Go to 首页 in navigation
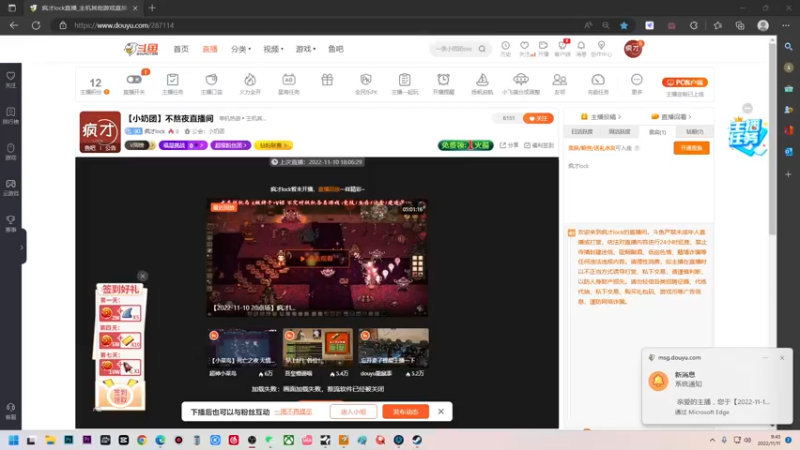The width and height of the screenshot is (800, 450). tap(181, 49)
